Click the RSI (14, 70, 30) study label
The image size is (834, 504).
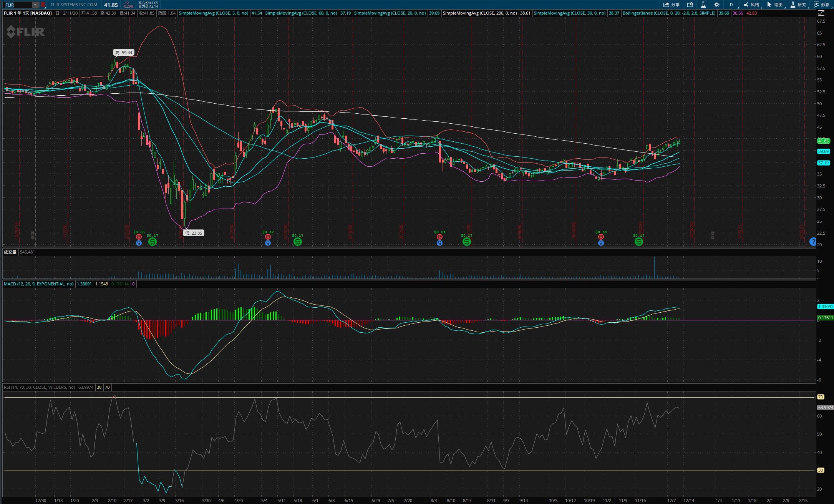pos(40,387)
